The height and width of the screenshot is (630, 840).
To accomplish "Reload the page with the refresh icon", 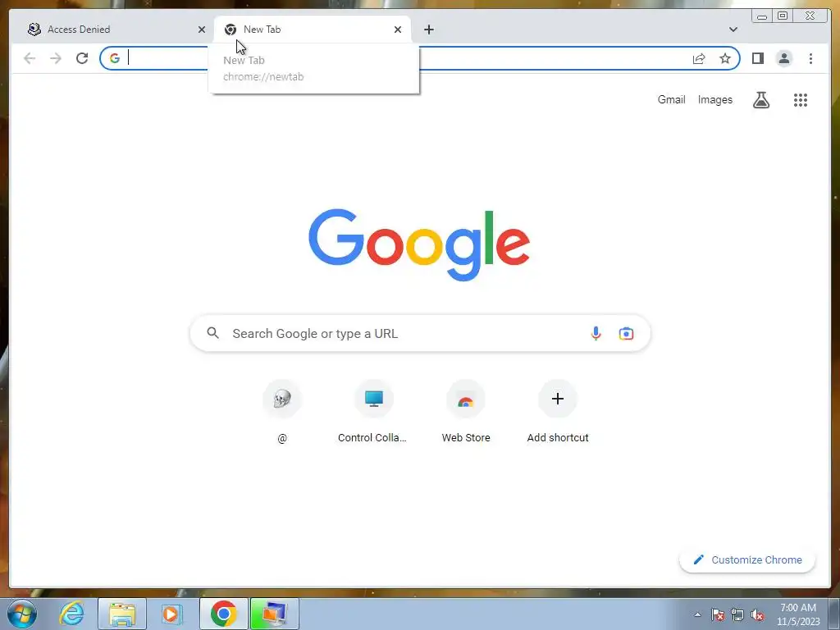I will pyautogui.click(x=82, y=58).
